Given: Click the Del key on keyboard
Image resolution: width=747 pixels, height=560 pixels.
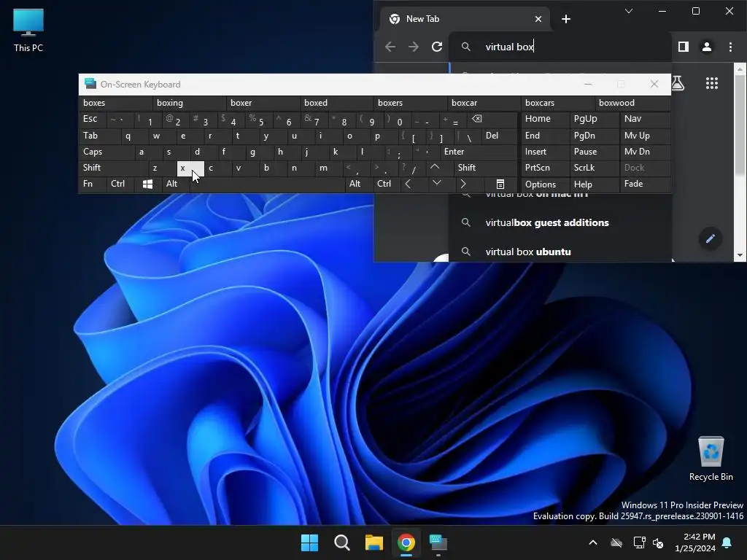Looking at the screenshot, I should coord(499,136).
